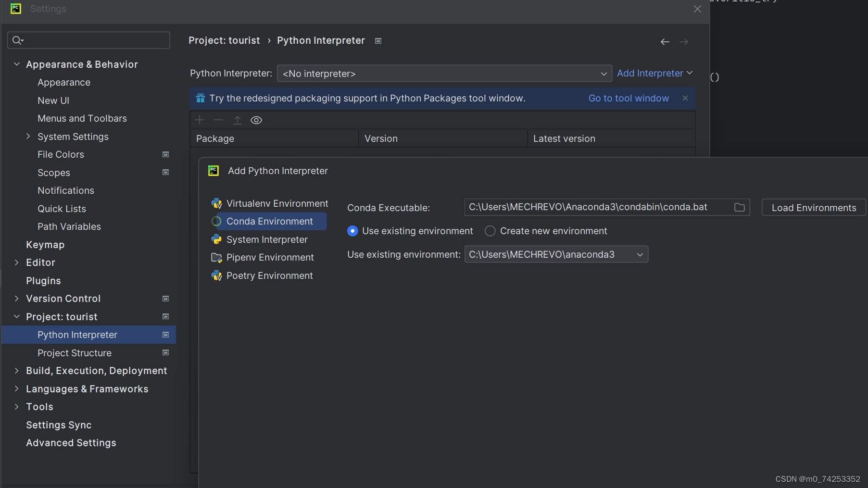
Task: Click the minus icon to uninstall package
Action: 218,120
